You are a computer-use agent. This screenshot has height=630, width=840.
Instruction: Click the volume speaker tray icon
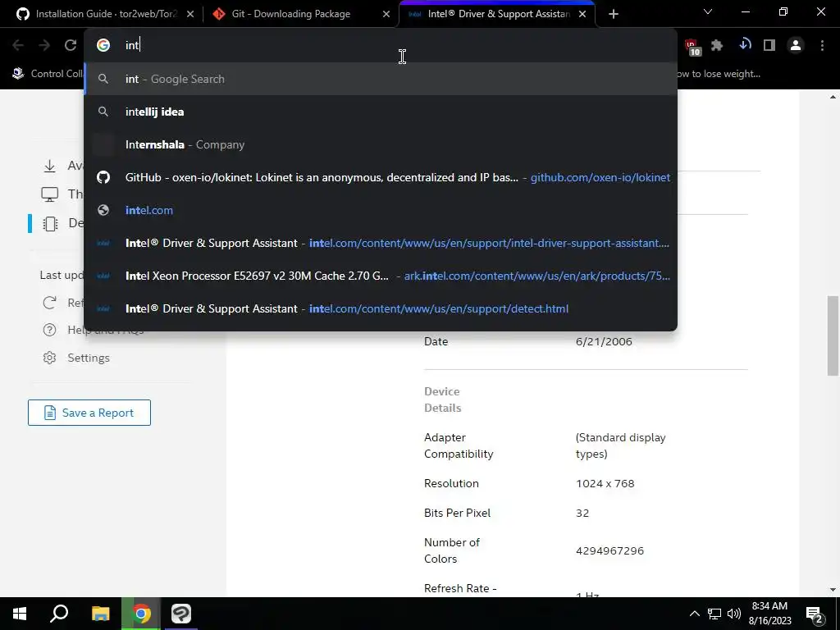point(734,614)
